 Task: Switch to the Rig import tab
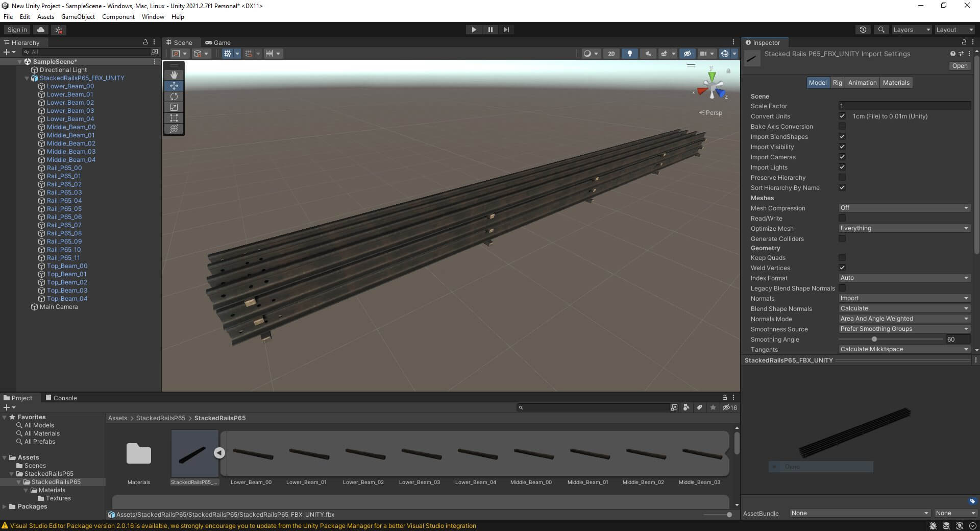(x=837, y=83)
